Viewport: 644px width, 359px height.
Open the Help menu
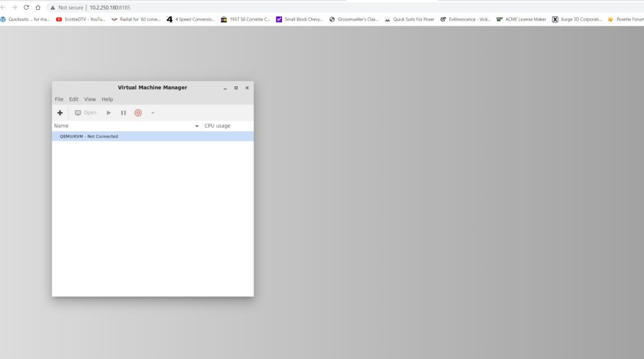[x=107, y=99]
